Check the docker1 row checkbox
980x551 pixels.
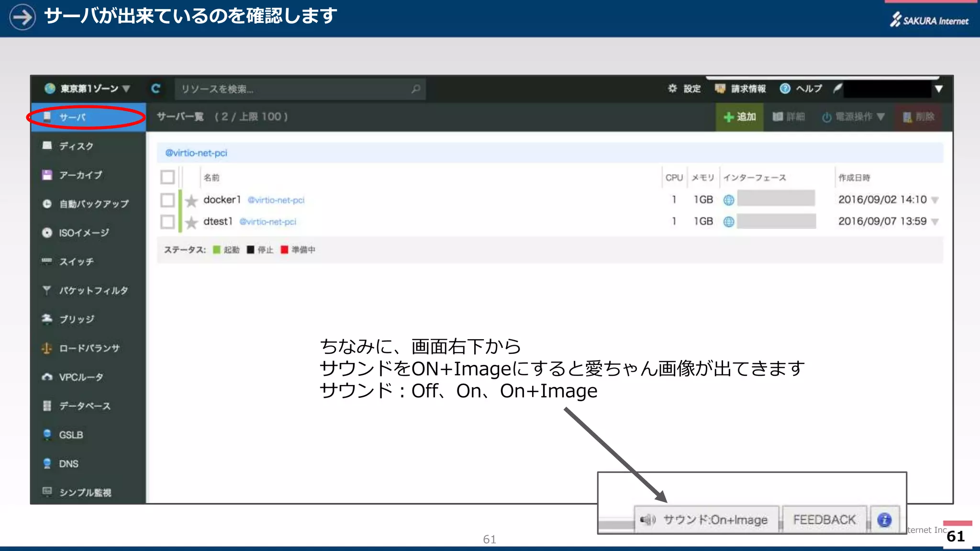click(167, 200)
